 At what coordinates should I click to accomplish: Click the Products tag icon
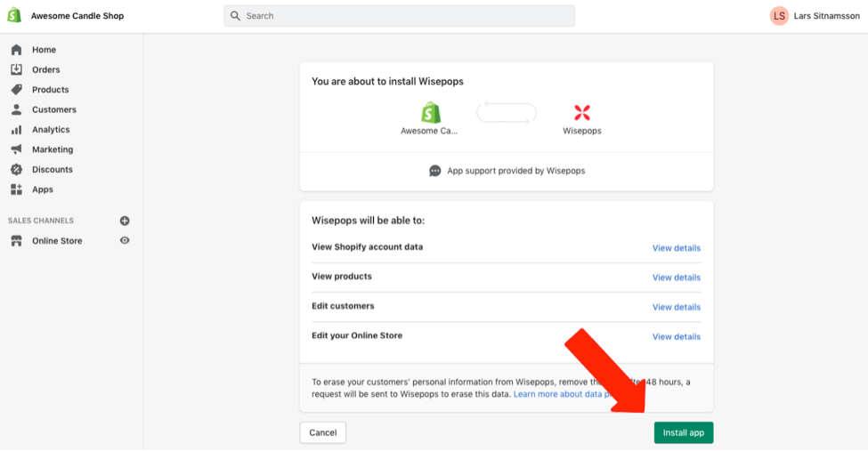(x=17, y=90)
